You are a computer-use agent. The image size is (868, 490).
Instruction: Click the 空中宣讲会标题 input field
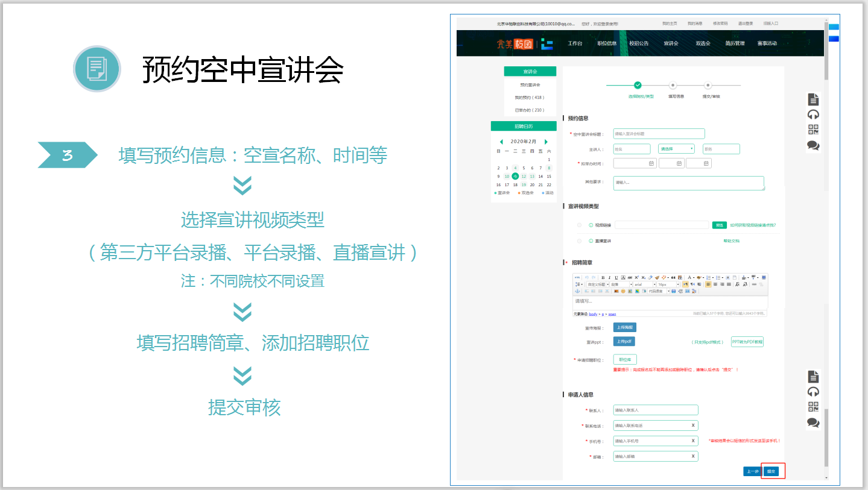pyautogui.click(x=659, y=134)
